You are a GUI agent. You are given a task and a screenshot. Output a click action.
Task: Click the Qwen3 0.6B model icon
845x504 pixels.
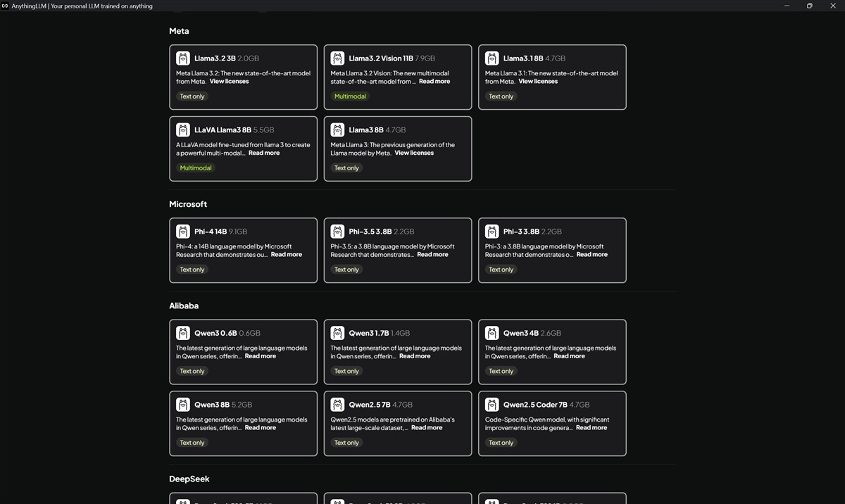[183, 333]
